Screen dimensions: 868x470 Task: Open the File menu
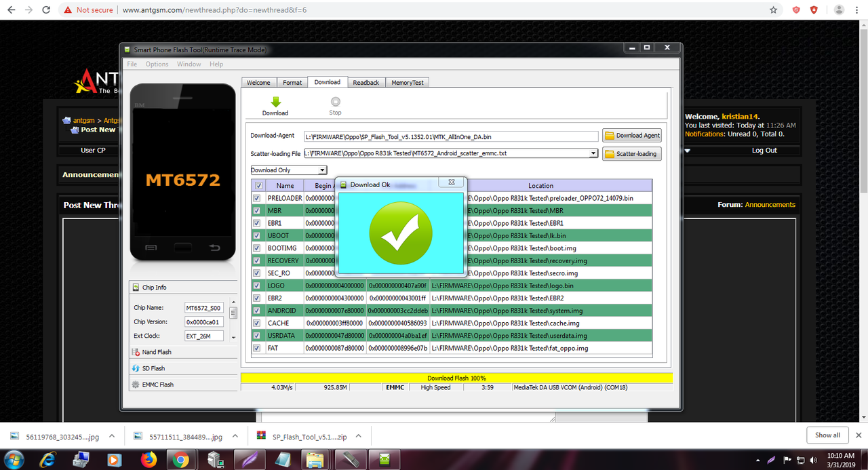(x=132, y=64)
